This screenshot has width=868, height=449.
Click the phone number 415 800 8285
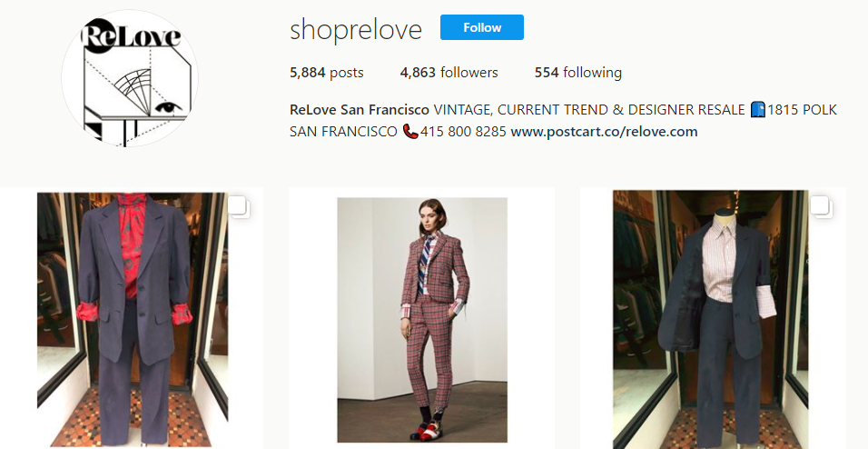coord(463,132)
